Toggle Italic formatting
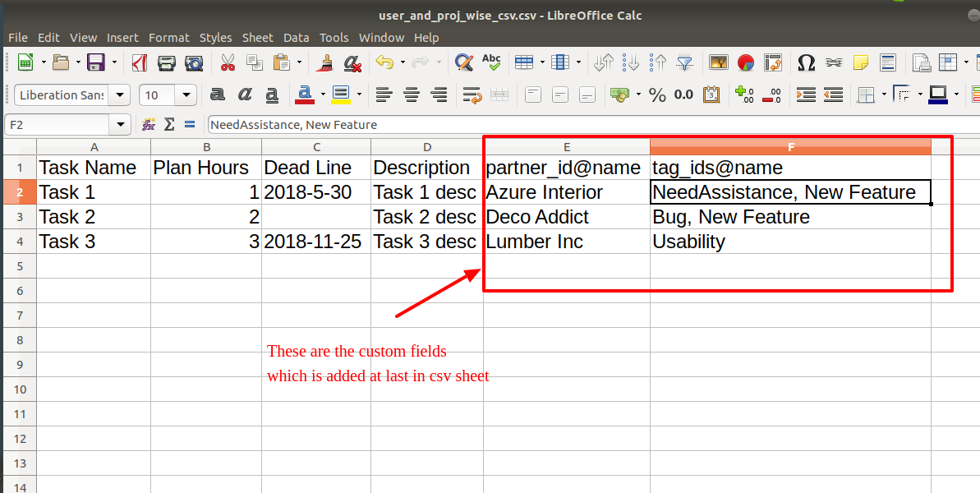980x493 pixels. coord(244,95)
